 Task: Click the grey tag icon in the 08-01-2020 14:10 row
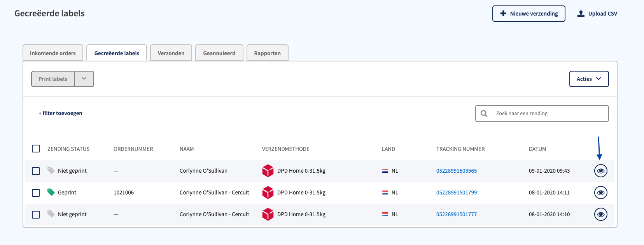pyautogui.click(x=51, y=214)
